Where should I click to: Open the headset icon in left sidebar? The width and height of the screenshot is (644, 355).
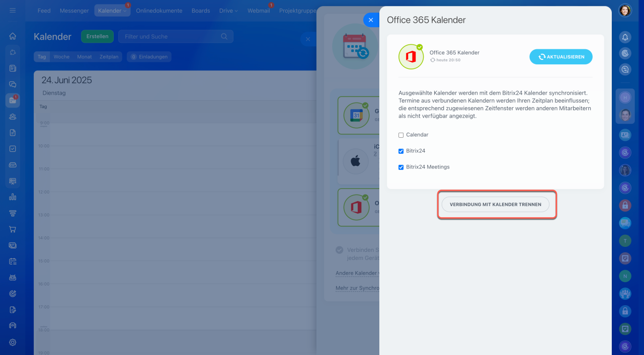click(x=13, y=326)
